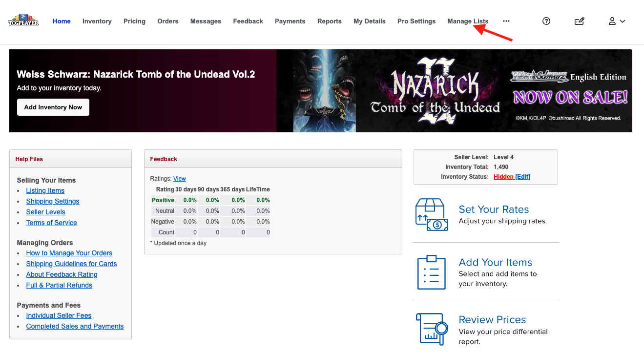Viewport: 644px width, 354px height.
Task: Open Pro Settings in navigation
Action: coord(416,21)
